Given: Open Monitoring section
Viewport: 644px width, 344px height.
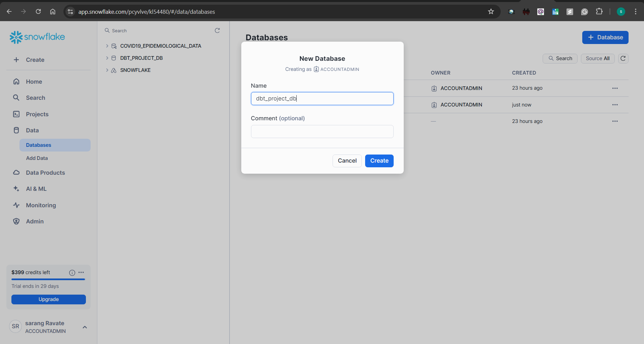Looking at the screenshot, I should click(x=41, y=205).
